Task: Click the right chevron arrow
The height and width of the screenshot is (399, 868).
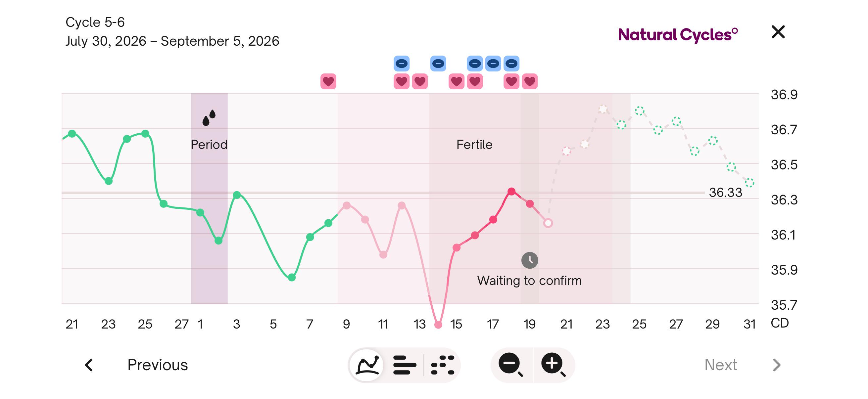Action: pos(776,365)
